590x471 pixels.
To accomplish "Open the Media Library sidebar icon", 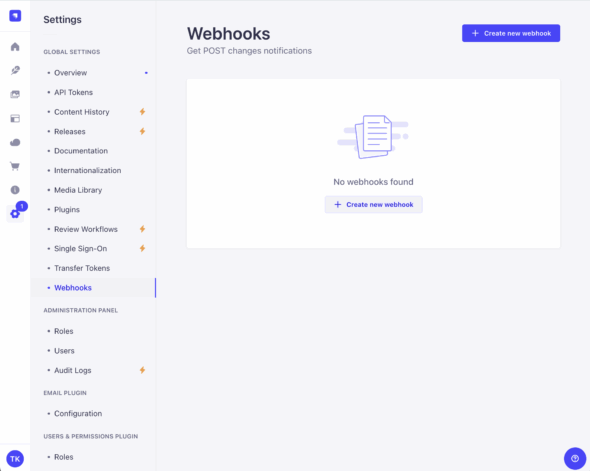I will point(15,94).
